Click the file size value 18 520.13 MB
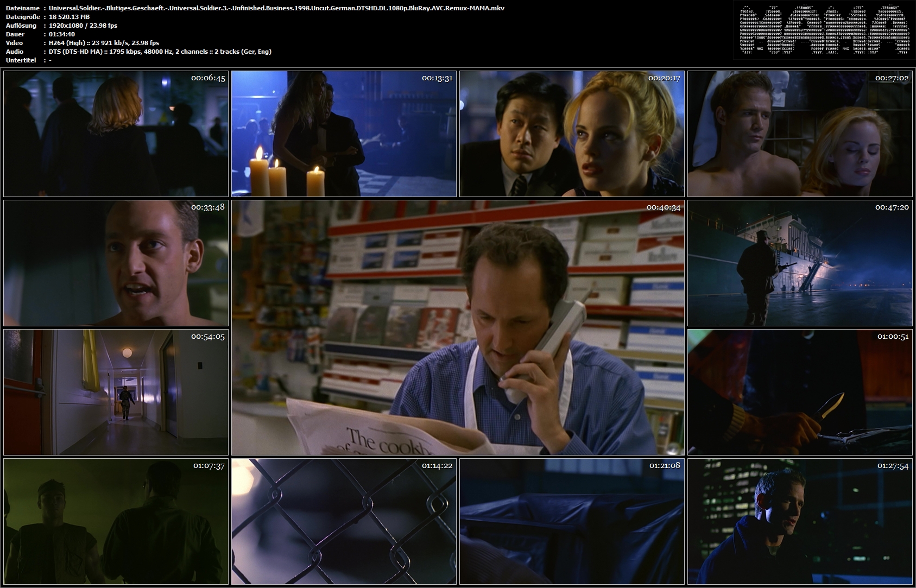The width and height of the screenshot is (916, 588). 69,17
